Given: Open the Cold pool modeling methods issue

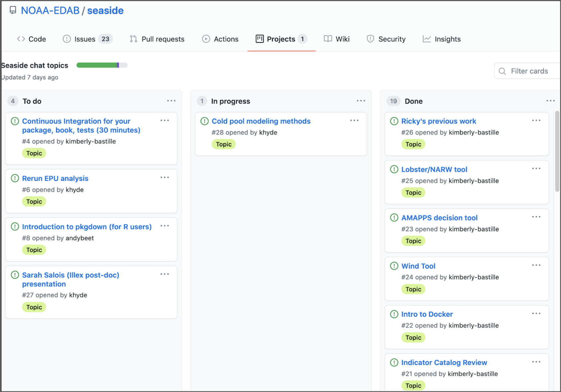Looking at the screenshot, I should pyautogui.click(x=261, y=121).
